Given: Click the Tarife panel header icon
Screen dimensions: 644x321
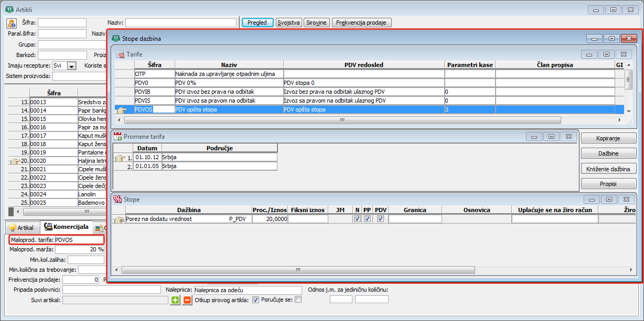Looking at the screenshot, I should coord(121,54).
